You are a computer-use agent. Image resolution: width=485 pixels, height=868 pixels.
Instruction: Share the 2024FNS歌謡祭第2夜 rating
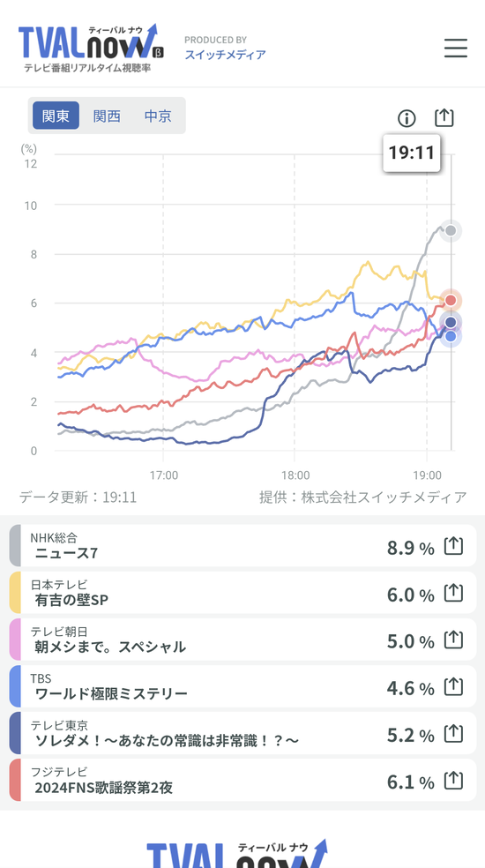[x=453, y=781]
